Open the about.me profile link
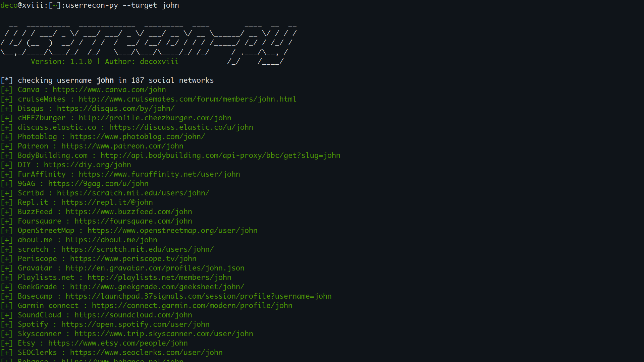The width and height of the screenshot is (644, 362). (111, 240)
